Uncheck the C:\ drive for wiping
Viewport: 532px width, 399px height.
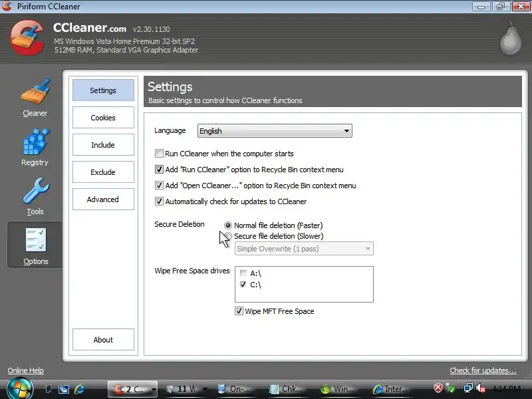click(243, 285)
